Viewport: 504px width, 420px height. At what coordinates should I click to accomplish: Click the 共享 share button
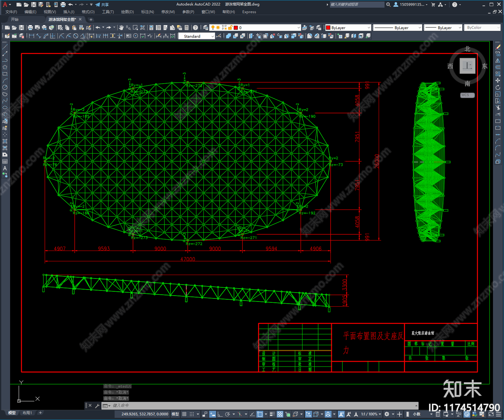tap(102, 4)
